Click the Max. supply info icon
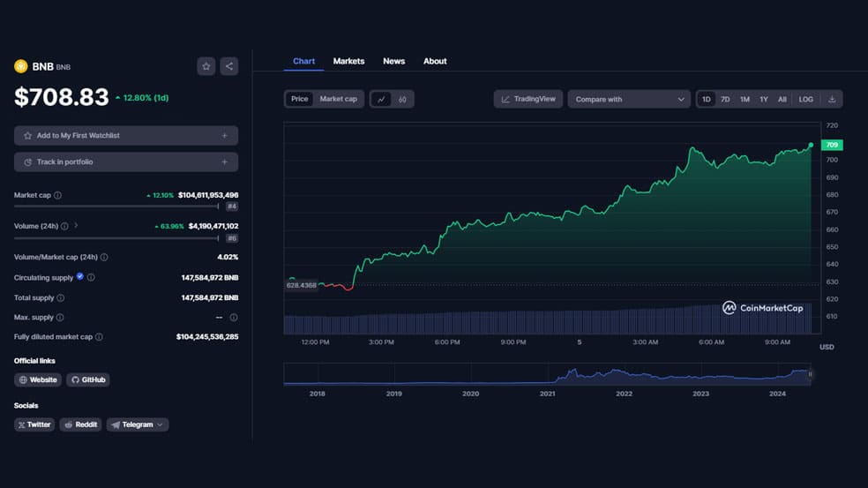 click(x=60, y=318)
